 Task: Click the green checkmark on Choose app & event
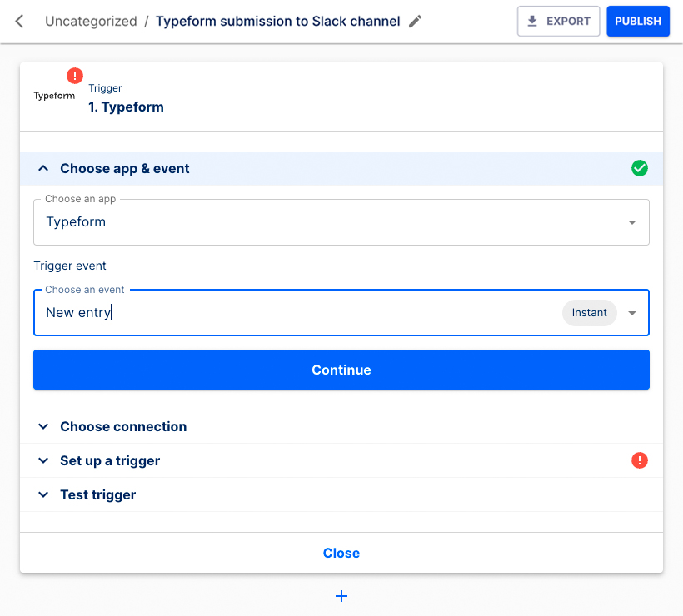(640, 168)
